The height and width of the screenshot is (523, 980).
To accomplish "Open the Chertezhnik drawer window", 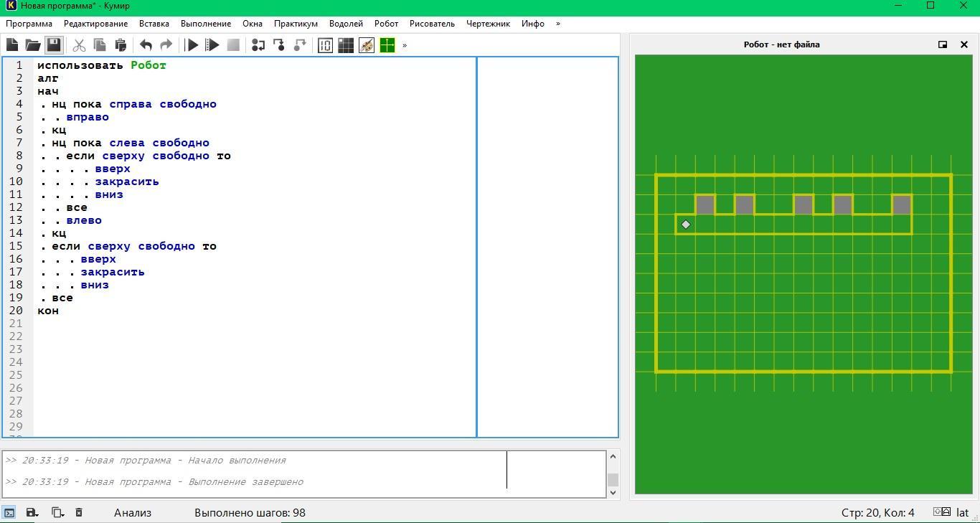I will click(x=387, y=45).
